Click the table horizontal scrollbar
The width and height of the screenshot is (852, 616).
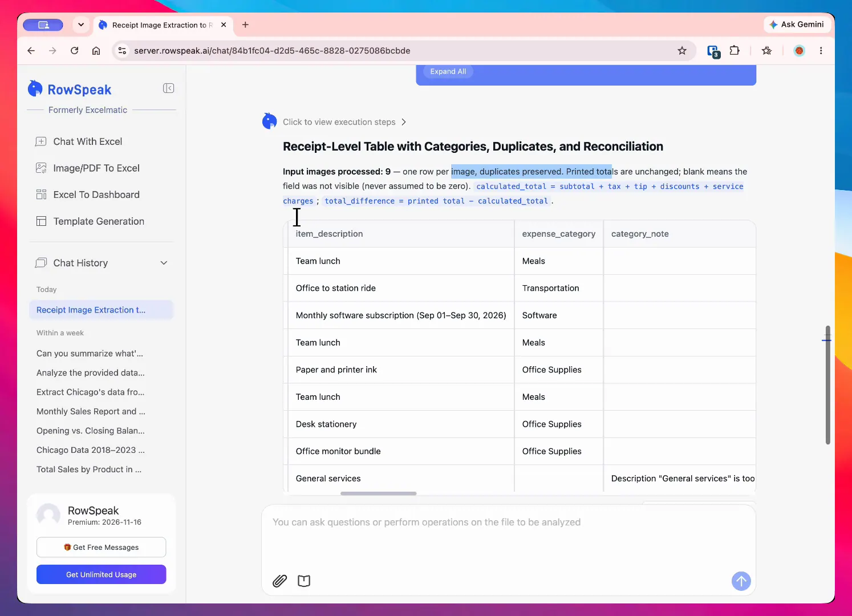[379, 493]
